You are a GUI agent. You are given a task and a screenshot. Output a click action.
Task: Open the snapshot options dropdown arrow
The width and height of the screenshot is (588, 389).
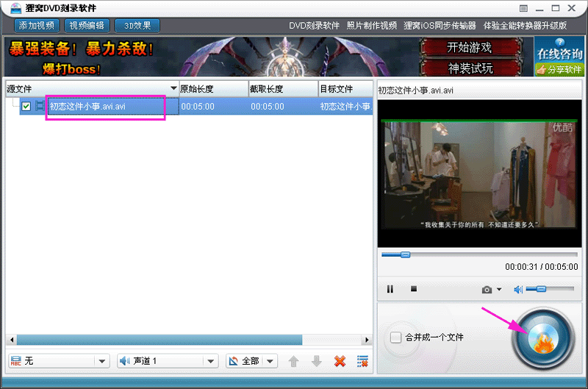coord(499,289)
